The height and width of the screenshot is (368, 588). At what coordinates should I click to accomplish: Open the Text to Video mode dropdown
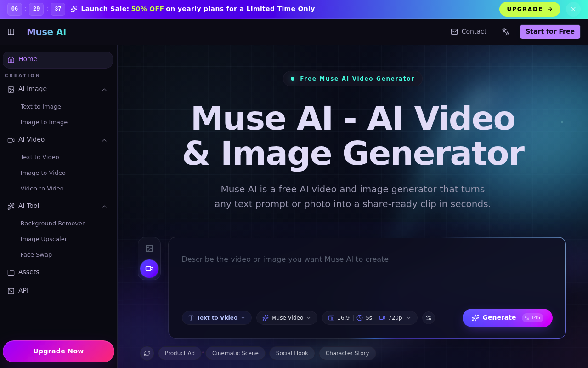pyautogui.click(x=217, y=318)
